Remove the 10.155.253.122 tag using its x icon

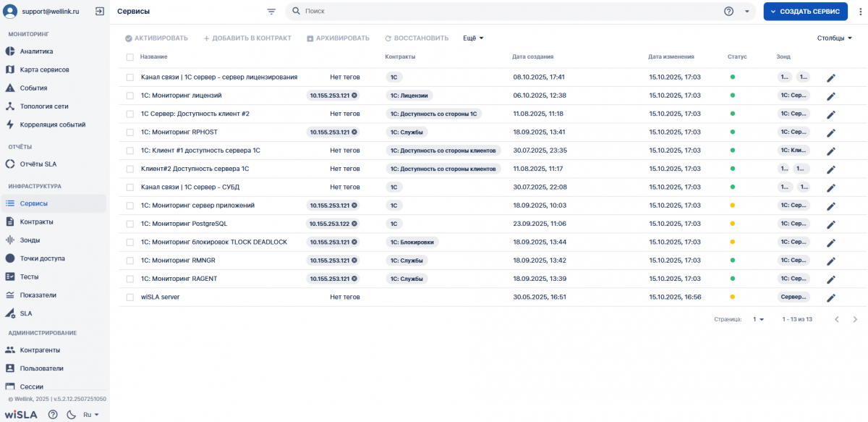coord(354,224)
